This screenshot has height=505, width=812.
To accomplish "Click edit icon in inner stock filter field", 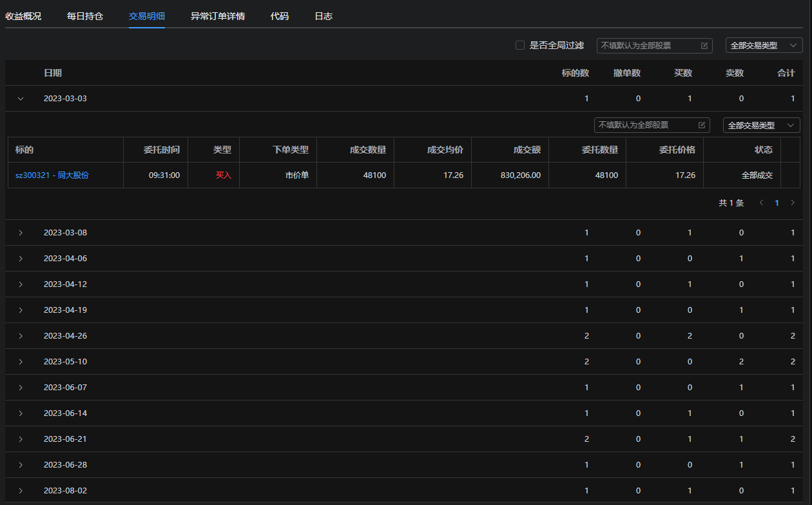I will pos(702,125).
